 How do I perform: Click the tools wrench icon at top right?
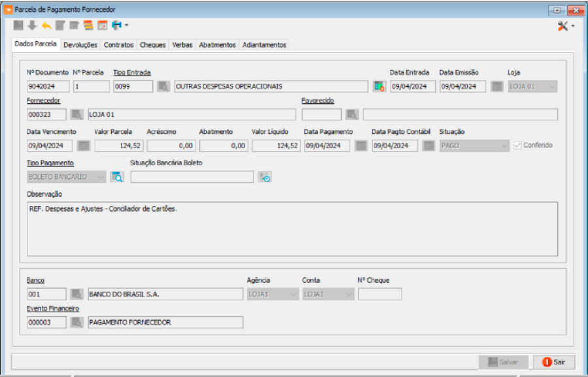(563, 25)
